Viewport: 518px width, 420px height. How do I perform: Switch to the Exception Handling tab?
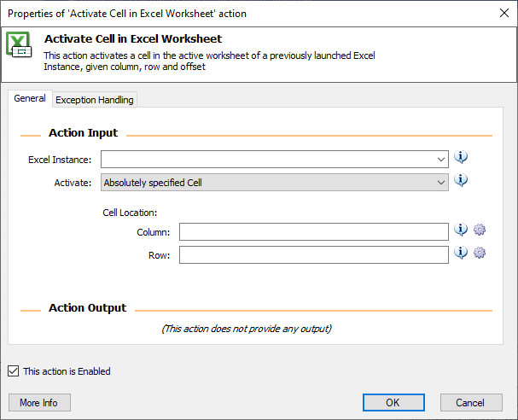(95, 100)
